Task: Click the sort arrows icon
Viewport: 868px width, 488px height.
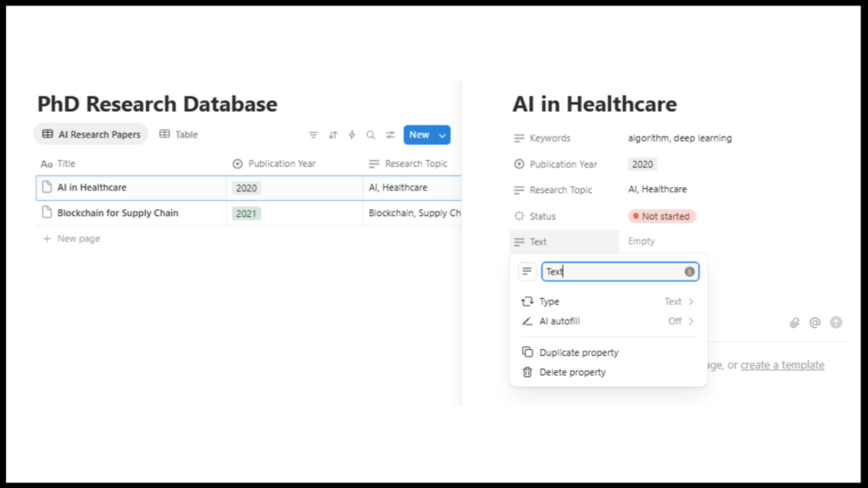Action: click(x=333, y=135)
